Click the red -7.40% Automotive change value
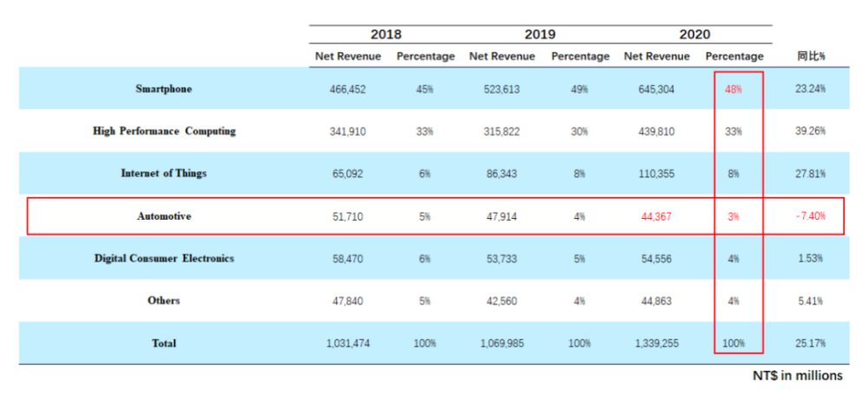The image size is (868, 404). (811, 216)
